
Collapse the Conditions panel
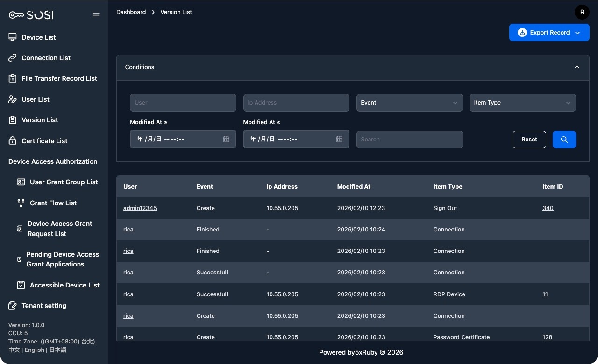point(577,67)
